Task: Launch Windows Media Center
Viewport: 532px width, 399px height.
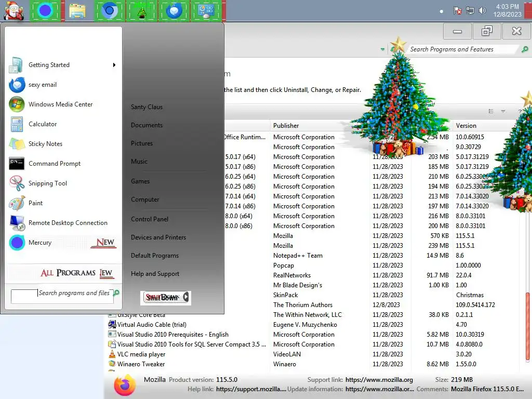Action: point(17,104)
